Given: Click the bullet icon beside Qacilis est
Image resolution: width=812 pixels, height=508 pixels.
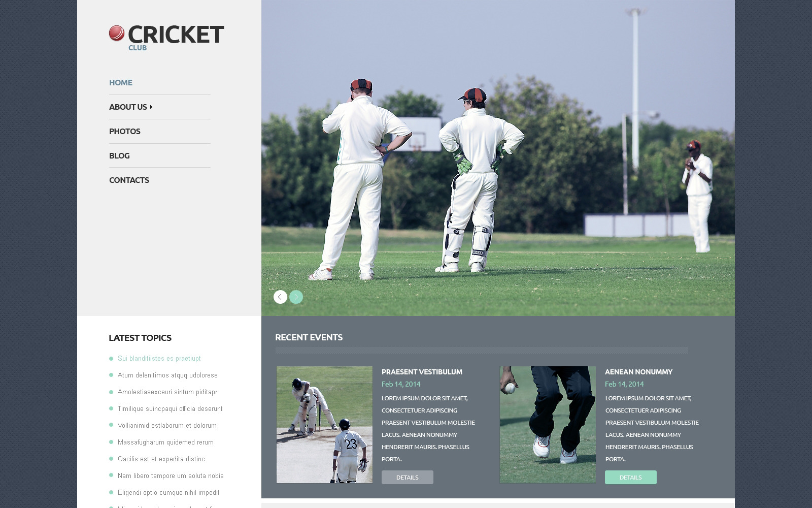Looking at the screenshot, I should (111, 459).
